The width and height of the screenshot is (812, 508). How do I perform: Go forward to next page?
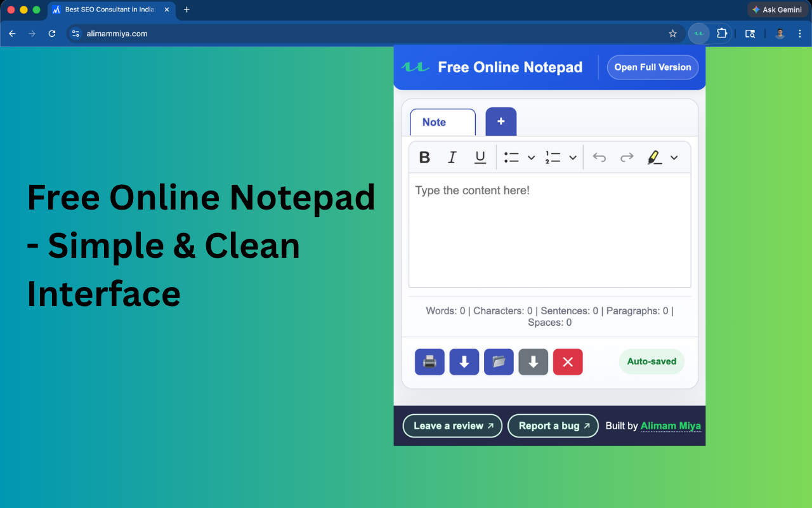[32, 34]
